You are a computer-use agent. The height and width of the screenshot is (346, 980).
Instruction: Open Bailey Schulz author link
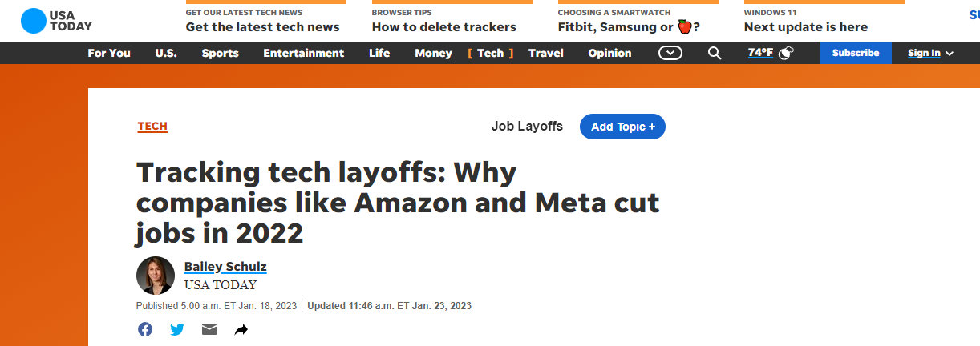225,267
